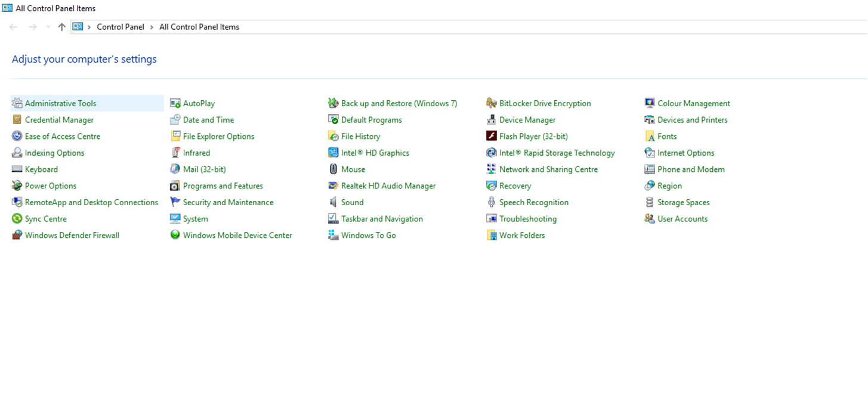This screenshot has width=868, height=402.
Task: Open the Ease of Access Centre icon
Action: (17, 137)
